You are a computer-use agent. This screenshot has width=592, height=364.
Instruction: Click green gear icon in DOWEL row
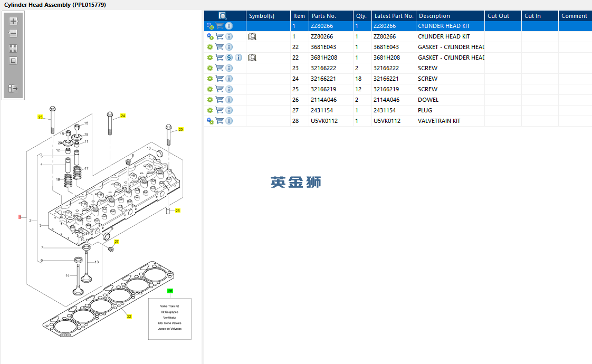pyautogui.click(x=210, y=100)
